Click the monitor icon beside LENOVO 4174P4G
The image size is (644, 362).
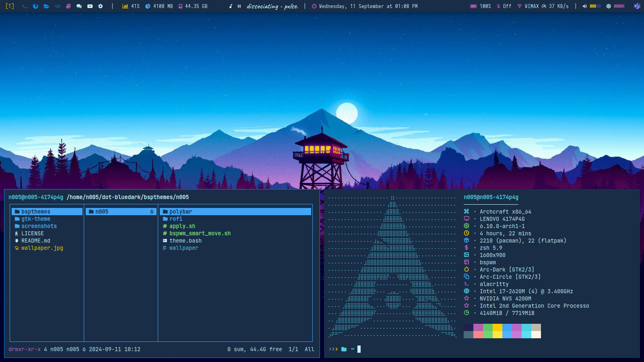tap(466, 219)
